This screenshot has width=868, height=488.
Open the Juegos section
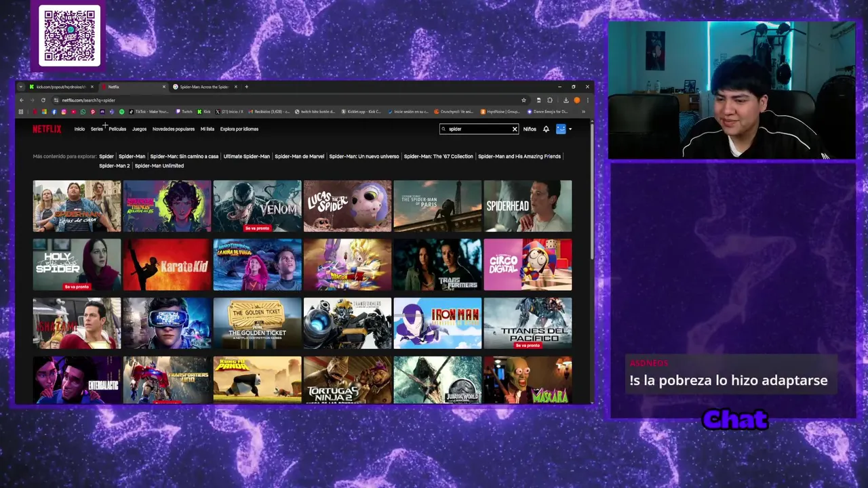pos(139,129)
